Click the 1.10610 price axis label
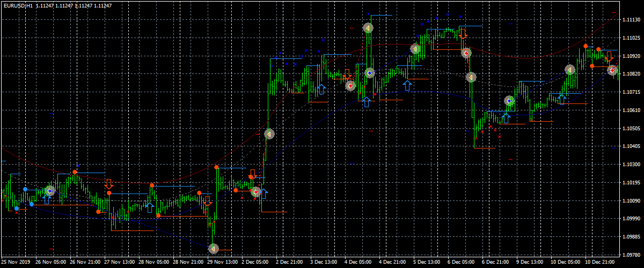The width and height of the screenshot is (644, 268). pyautogui.click(x=630, y=110)
